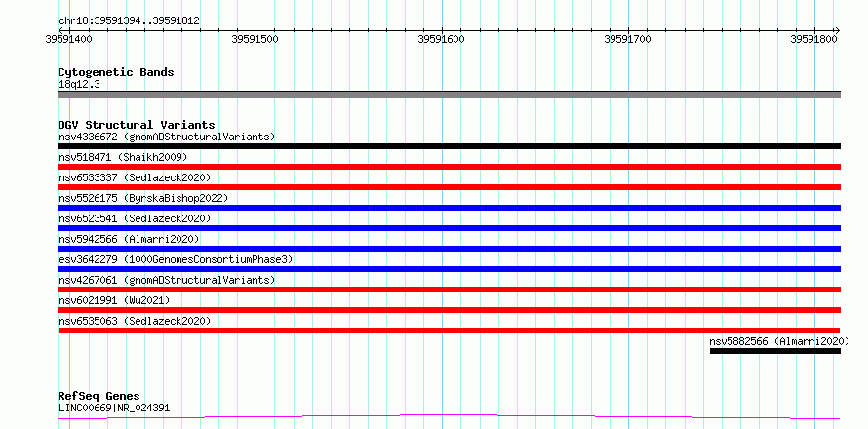Click the black bar for nsv4336672
Image resolution: width=868 pixels, height=429 pixels.
pyautogui.click(x=449, y=146)
